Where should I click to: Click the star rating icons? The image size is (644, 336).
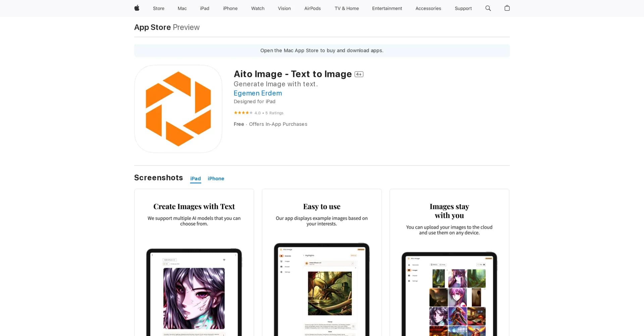pyautogui.click(x=243, y=113)
